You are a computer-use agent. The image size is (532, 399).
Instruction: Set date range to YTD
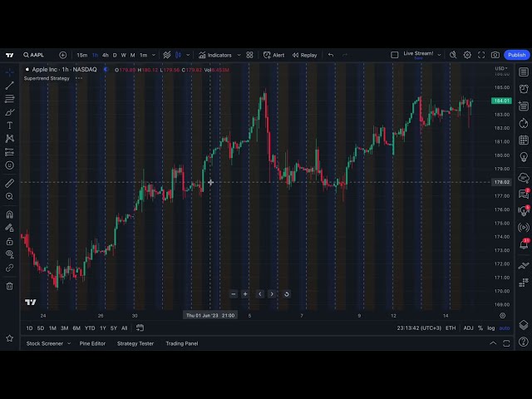tap(90, 328)
